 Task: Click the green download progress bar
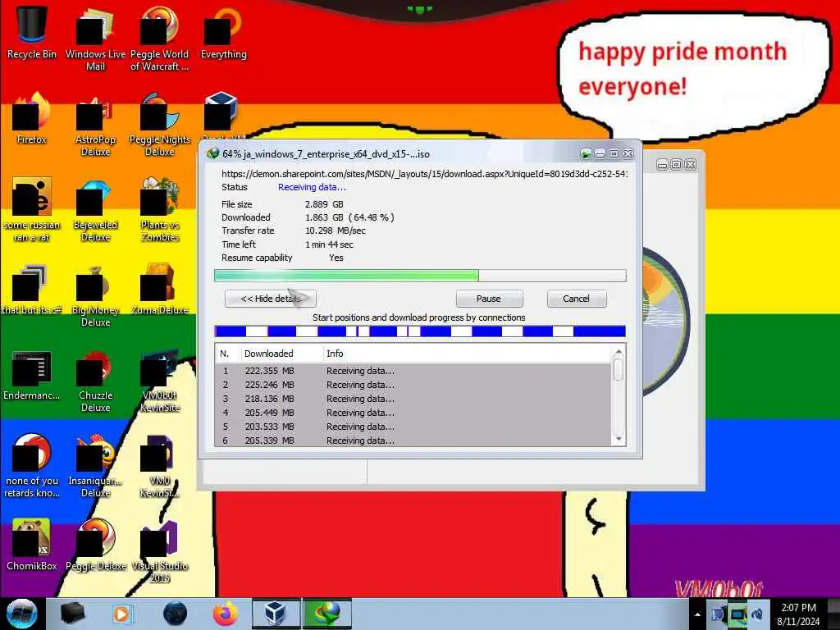(420, 276)
